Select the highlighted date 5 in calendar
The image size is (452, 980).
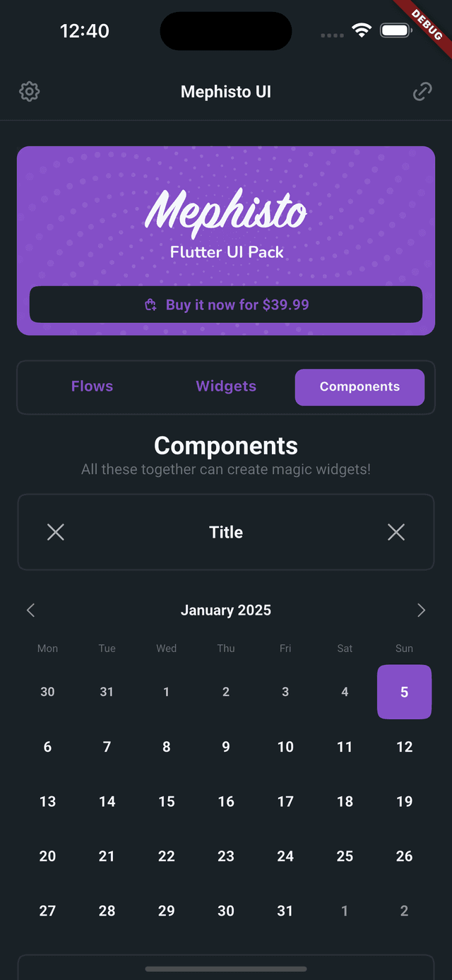click(404, 692)
